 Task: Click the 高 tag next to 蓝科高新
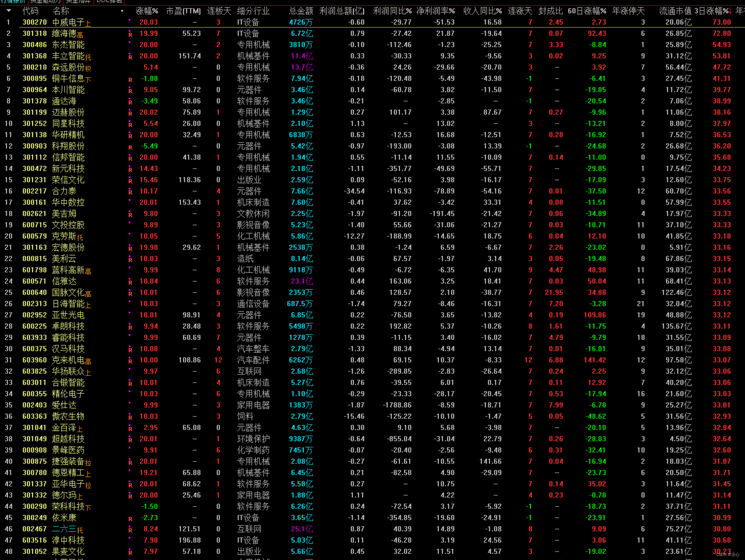click(88, 272)
